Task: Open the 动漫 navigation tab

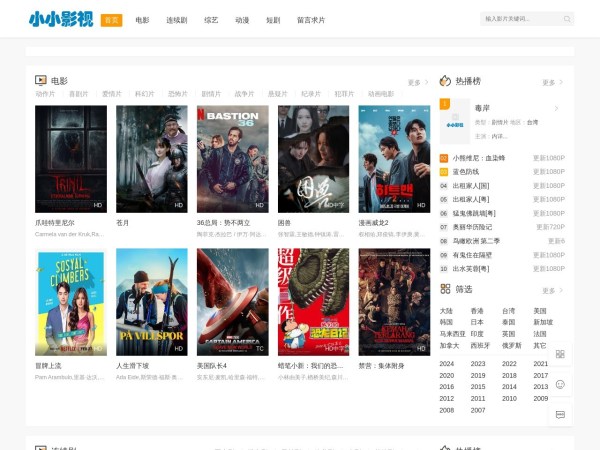Action: (x=242, y=19)
